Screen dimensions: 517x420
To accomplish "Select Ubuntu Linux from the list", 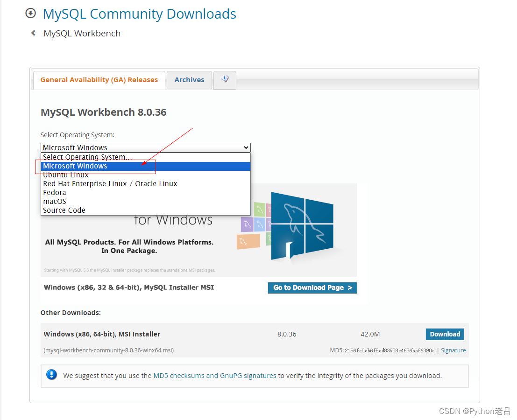I will pos(145,175).
